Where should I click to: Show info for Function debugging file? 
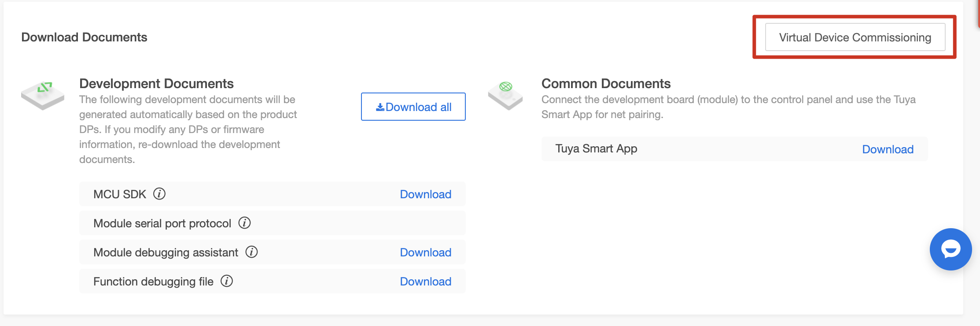(x=227, y=281)
